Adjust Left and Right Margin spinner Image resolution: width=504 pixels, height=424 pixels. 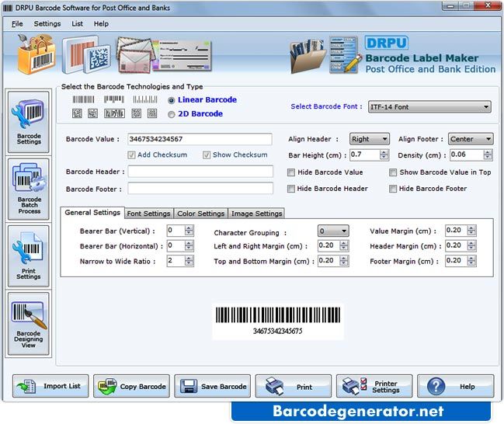[x=344, y=246]
